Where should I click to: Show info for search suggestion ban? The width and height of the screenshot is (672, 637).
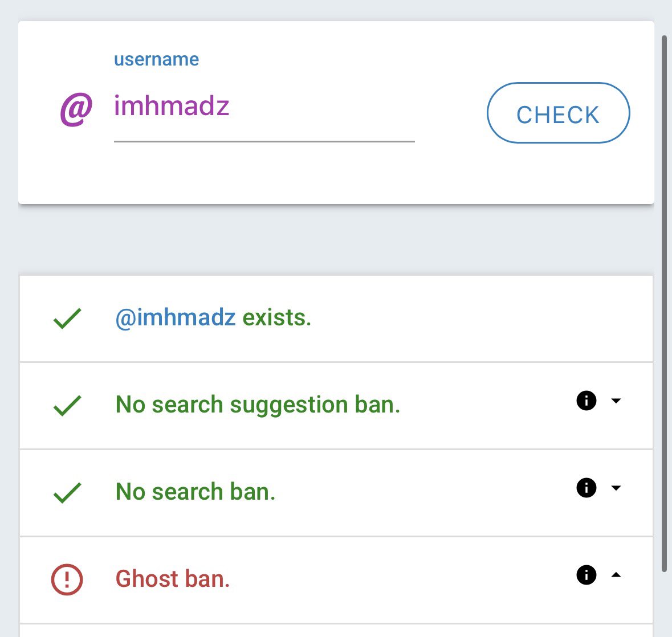586,401
